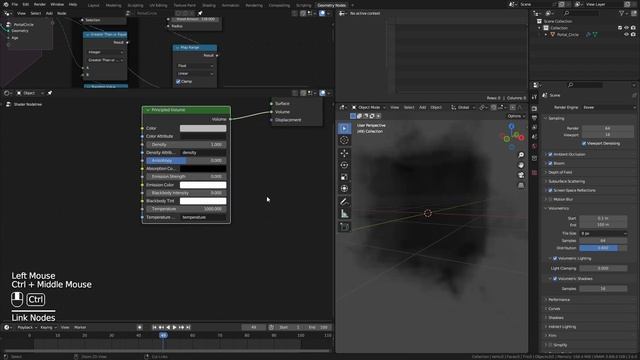
Task: Switch perspective/orthographic grid icon in the viewport
Action: coord(521,185)
